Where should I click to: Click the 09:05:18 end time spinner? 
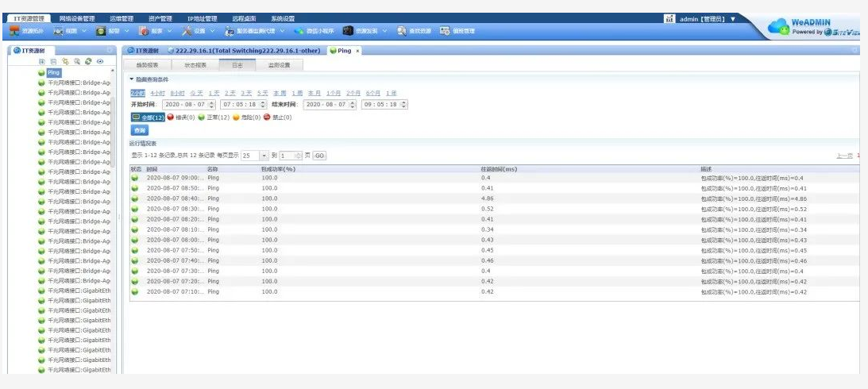[404, 104]
